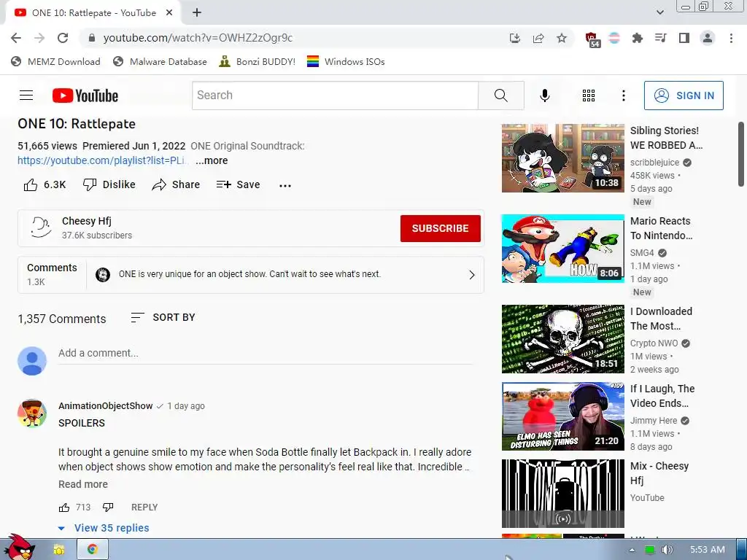Viewport: 747px width, 560px height.
Task: Go back with the browser back arrow
Action: tap(16, 38)
